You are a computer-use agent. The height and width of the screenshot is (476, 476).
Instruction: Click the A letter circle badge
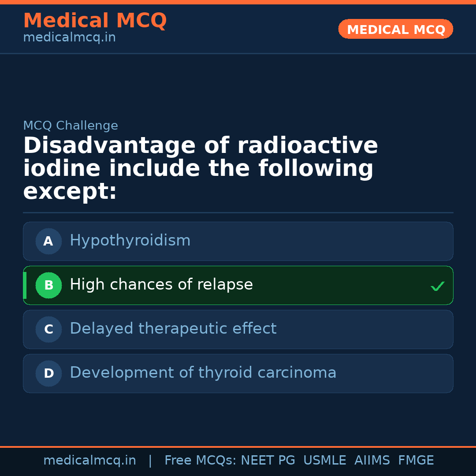click(48, 241)
